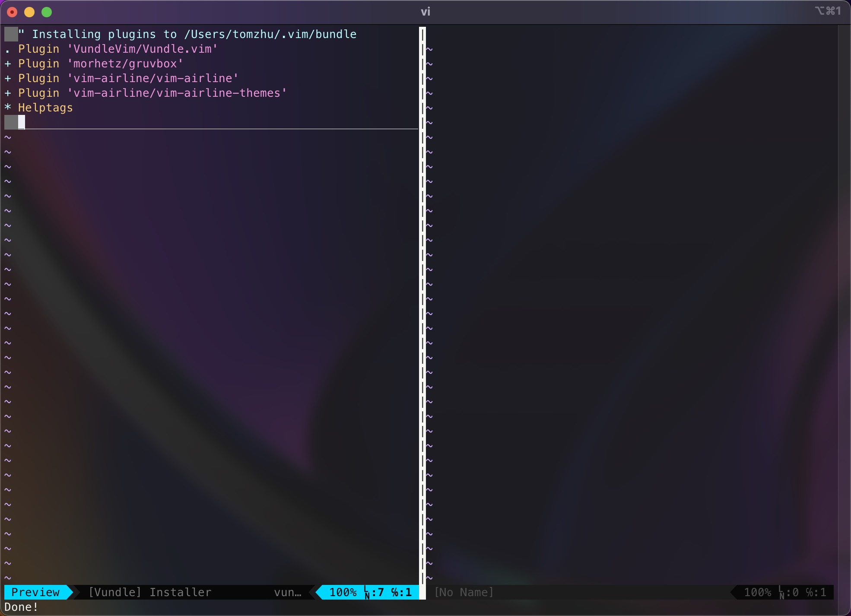
Task: Click the truncated 'vun…' filetype label
Action: [x=288, y=592]
